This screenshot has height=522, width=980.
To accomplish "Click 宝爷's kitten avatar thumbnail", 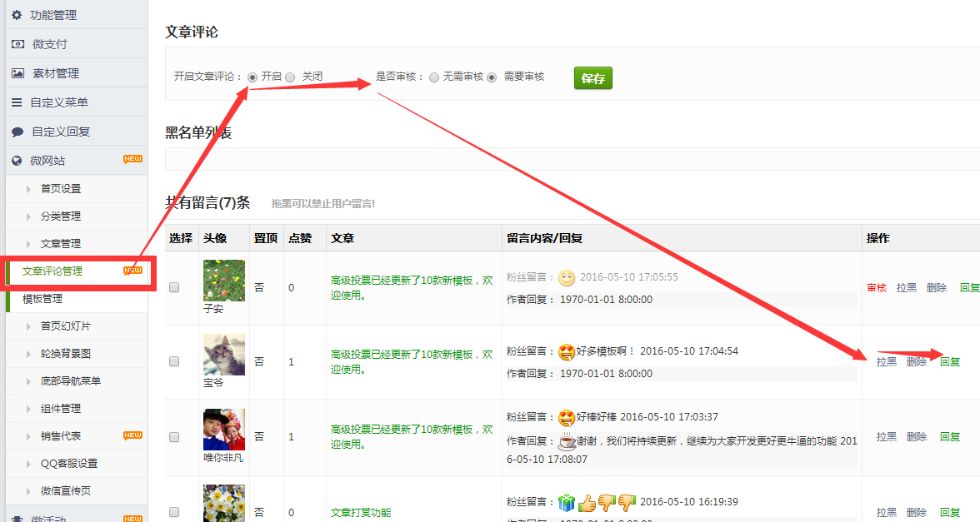I will click(223, 355).
